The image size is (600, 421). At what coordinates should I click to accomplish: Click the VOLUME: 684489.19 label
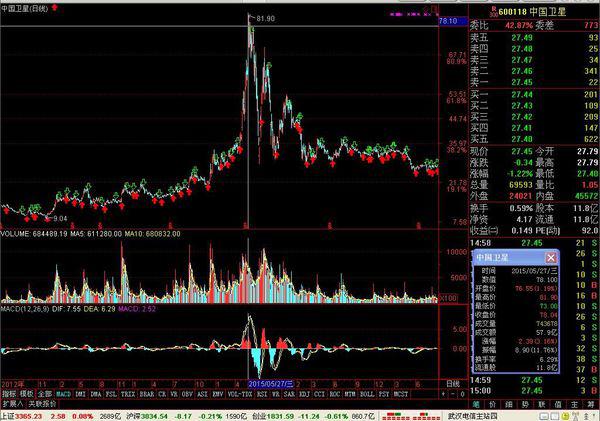pos(34,233)
